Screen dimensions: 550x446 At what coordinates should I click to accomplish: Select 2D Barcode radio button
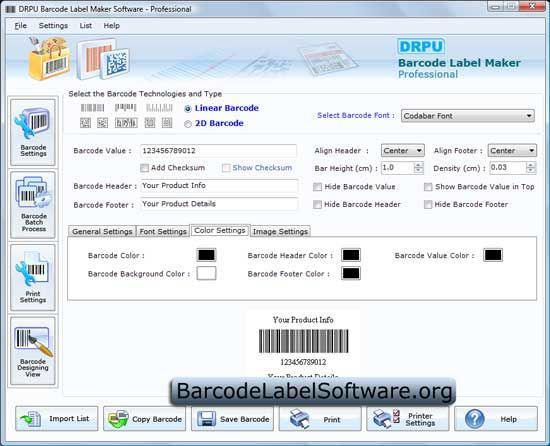tap(188, 124)
